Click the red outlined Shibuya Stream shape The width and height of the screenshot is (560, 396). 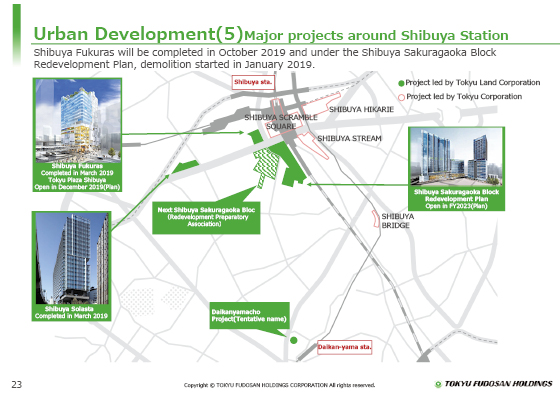pyautogui.click(x=313, y=145)
